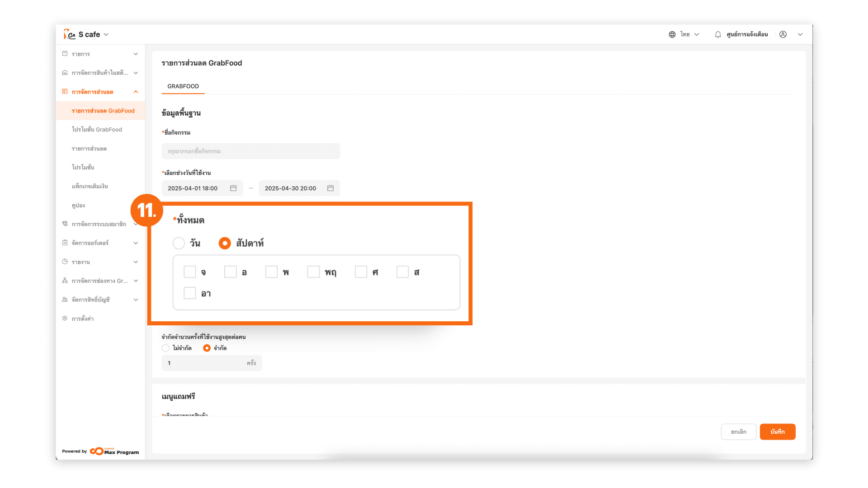Switch to the GRABFOOD tab
The width and height of the screenshot is (868, 488).
point(183,86)
